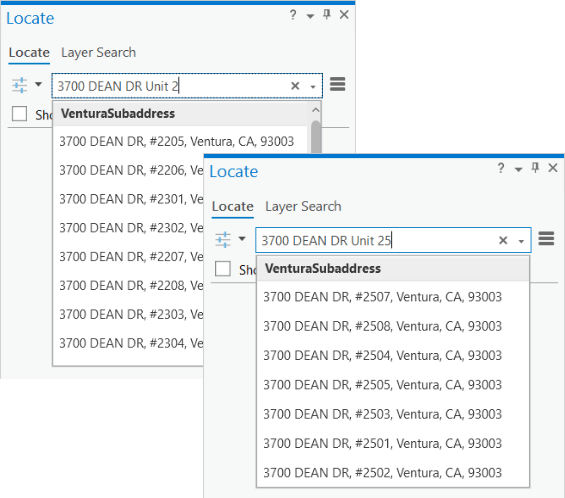The width and height of the screenshot is (565, 498).
Task: Click scrollbar thumb in back suggestions list
Action: click(316, 137)
